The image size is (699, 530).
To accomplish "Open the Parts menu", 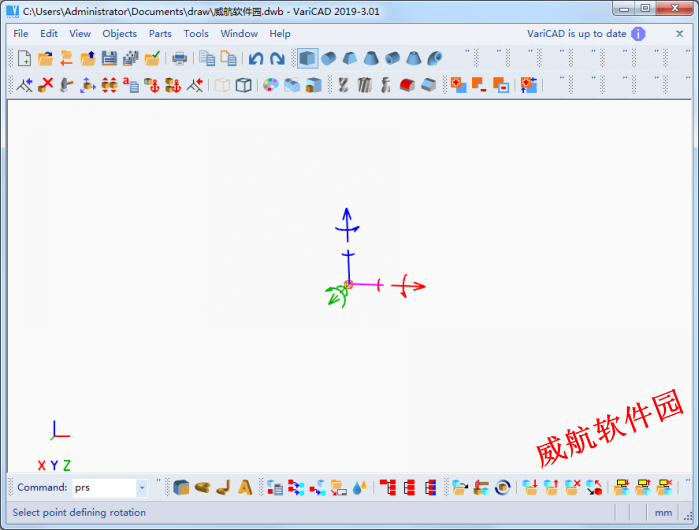I will click(160, 33).
